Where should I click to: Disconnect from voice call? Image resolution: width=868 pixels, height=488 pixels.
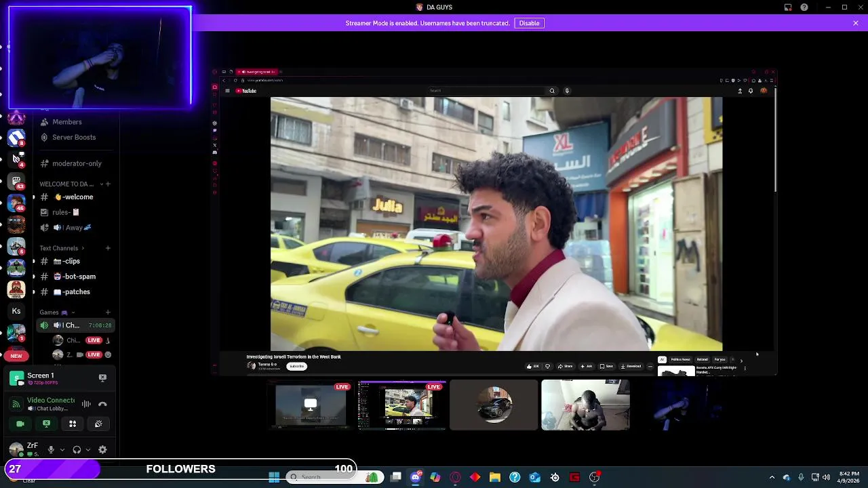(x=102, y=404)
